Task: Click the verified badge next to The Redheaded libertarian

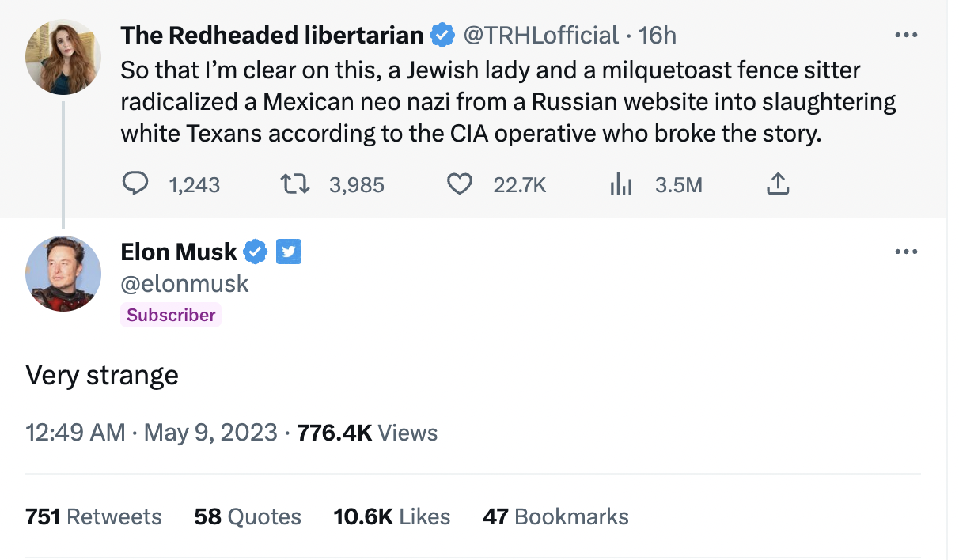Action: coord(441,35)
